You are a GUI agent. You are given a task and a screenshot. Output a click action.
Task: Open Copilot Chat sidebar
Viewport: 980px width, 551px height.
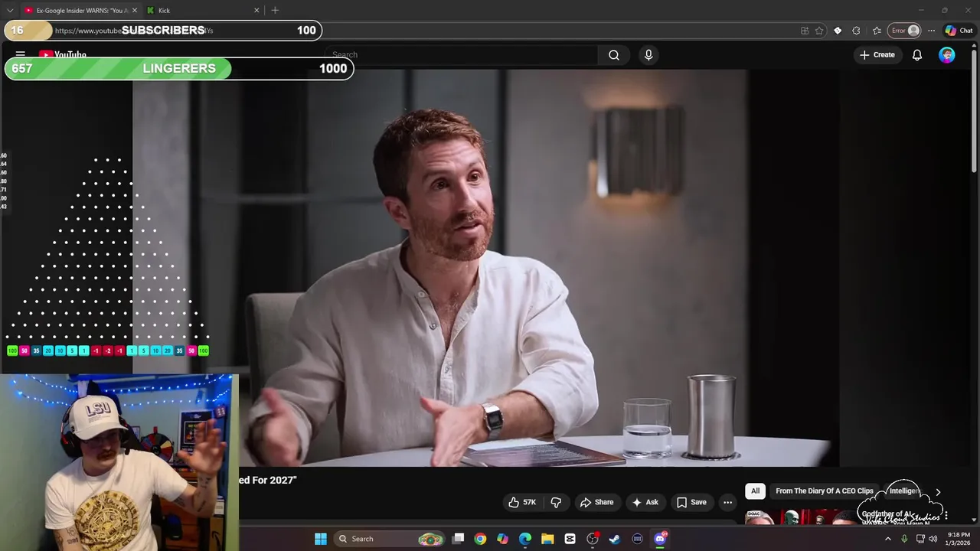point(959,31)
